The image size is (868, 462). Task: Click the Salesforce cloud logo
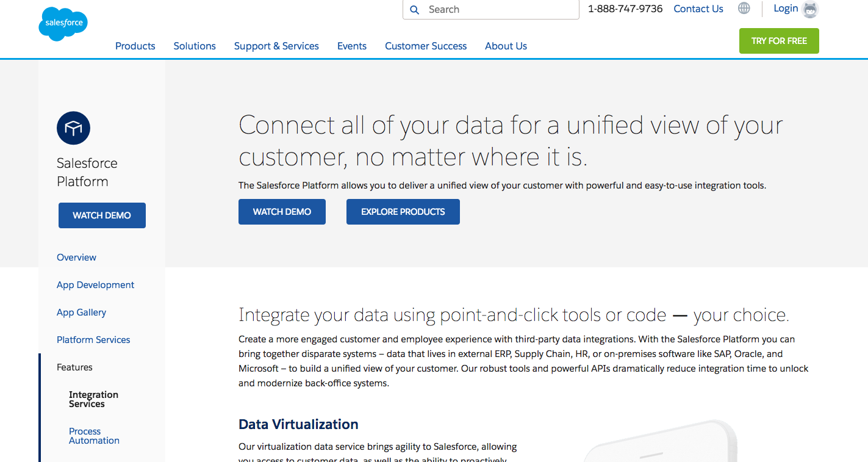coord(63,24)
